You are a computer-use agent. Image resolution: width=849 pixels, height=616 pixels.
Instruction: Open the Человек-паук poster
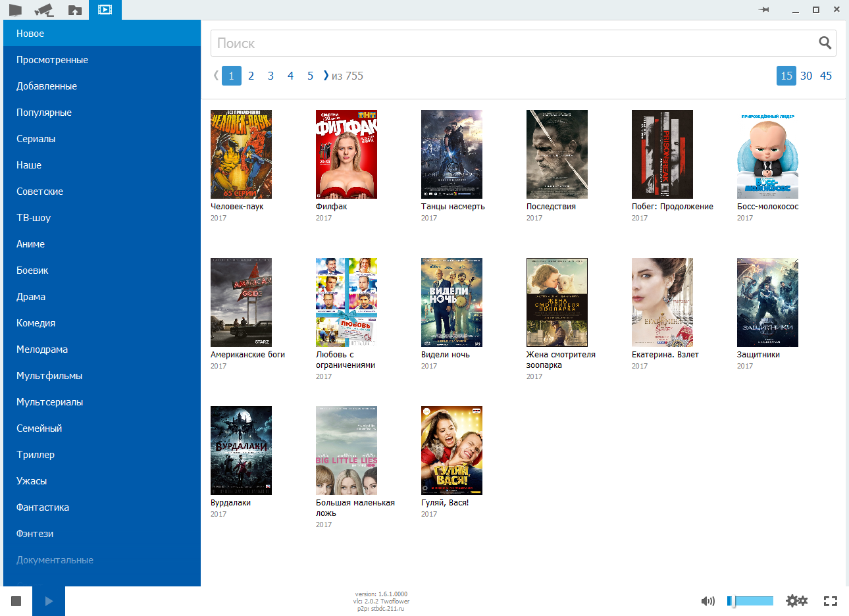241,154
